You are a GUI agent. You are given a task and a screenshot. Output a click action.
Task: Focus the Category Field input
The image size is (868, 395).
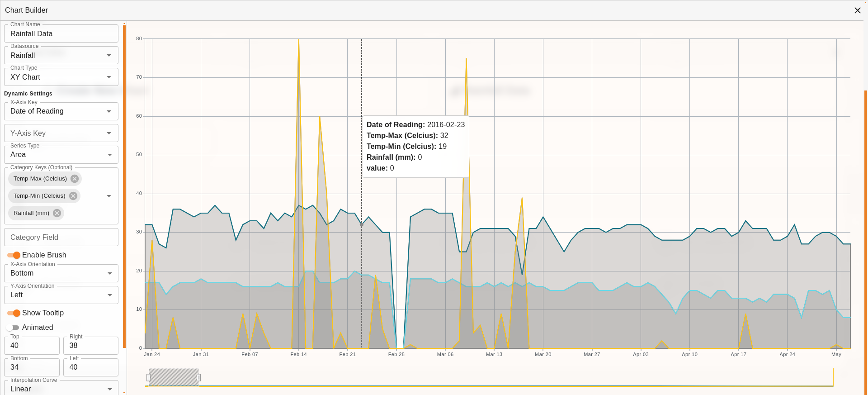point(61,238)
